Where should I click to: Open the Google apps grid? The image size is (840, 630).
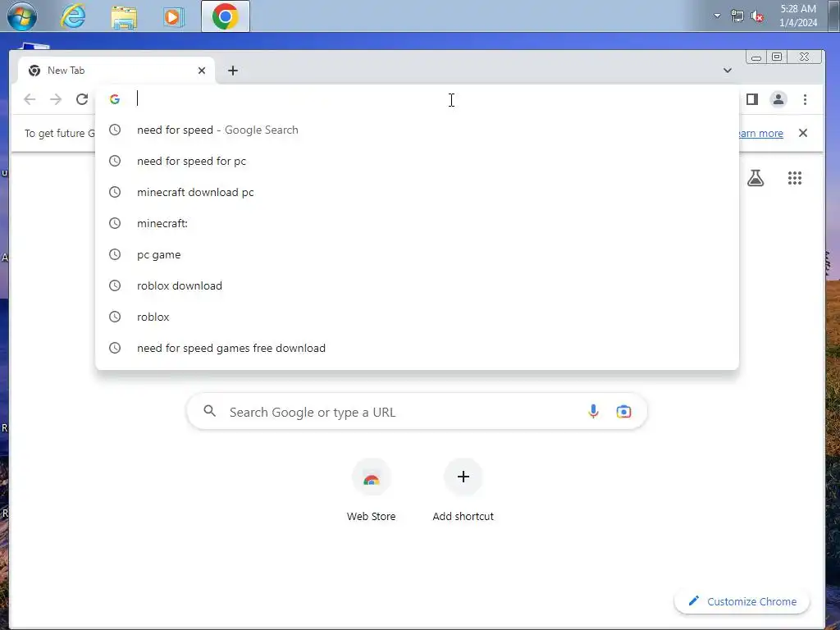click(x=794, y=178)
